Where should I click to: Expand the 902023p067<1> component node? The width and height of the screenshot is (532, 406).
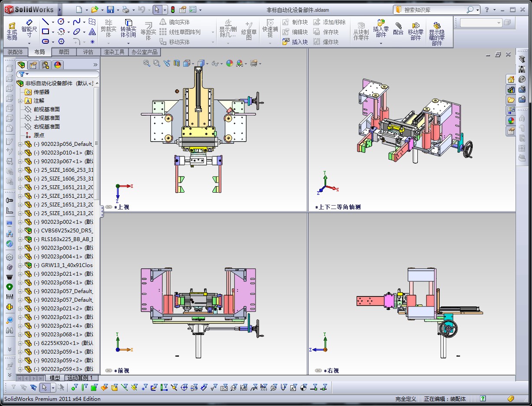tap(20, 161)
